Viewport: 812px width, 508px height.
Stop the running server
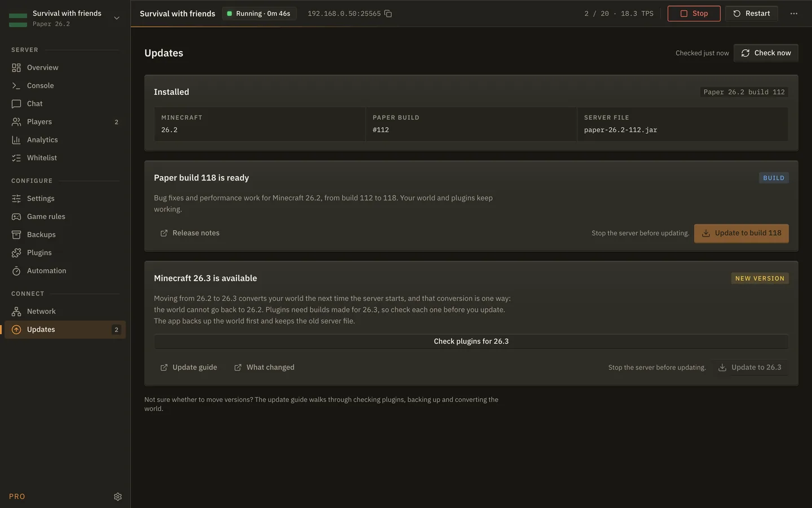click(x=694, y=14)
